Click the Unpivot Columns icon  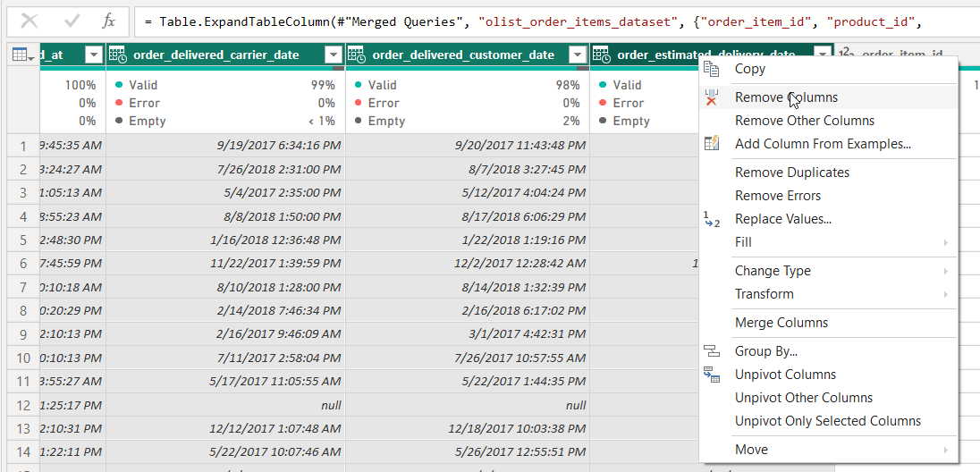click(x=712, y=375)
